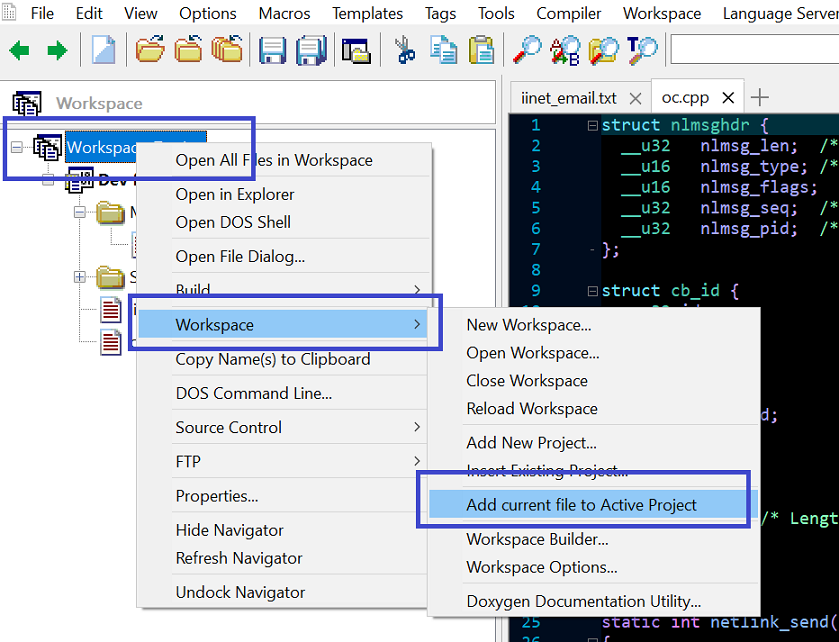Select Hide Navigator

click(283, 530)
